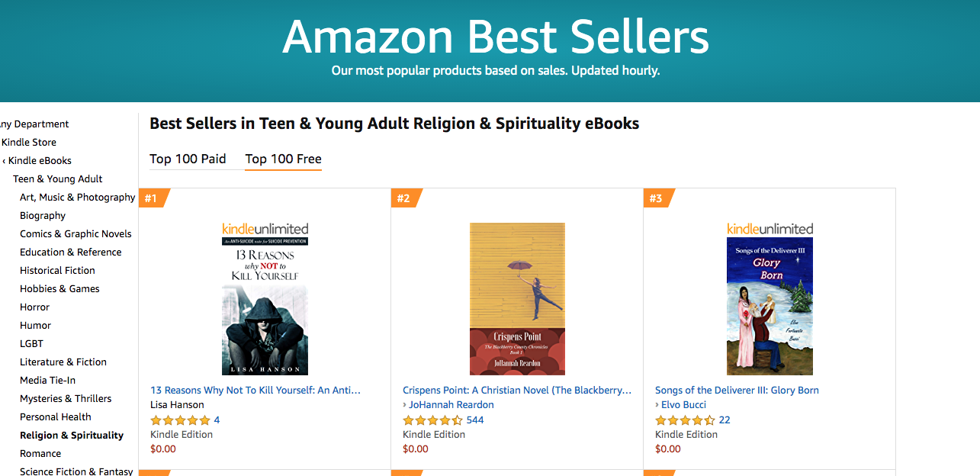This screenshot has width=980, height=476.
Task: Click the Kindle Unlimited logo above 13 Reasons
Action: tap(265, 229)
